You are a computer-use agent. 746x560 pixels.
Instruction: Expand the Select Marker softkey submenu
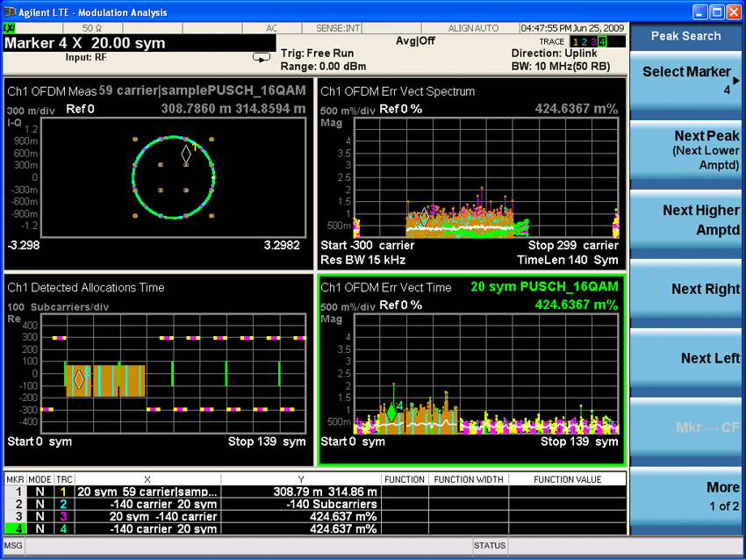(x=686, y=80)
